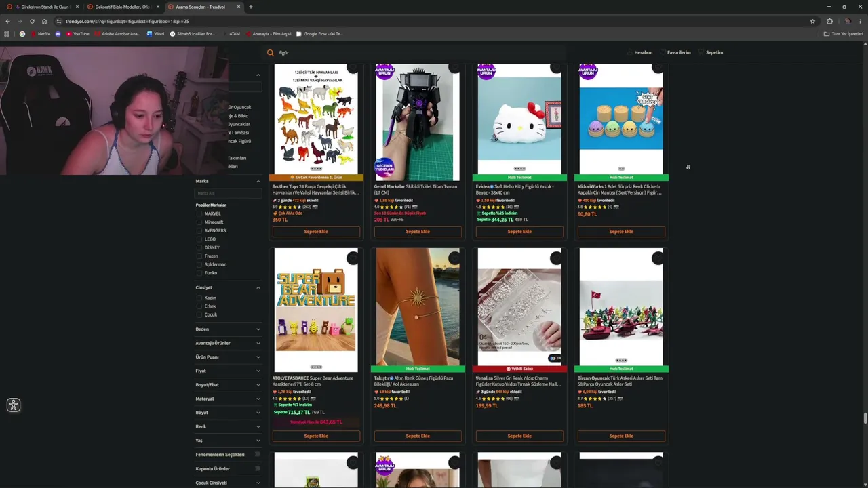Add Super Bear Adventure set to cart
Image resolution: width=868 pixels, height=488 pixels.
pos(316,436)
